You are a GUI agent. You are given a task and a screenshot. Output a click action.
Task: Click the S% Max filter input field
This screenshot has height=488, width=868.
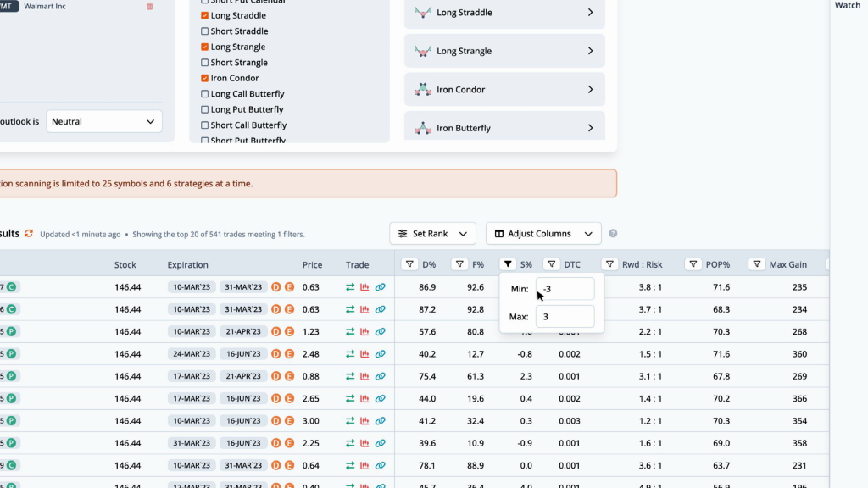[565, 317]
